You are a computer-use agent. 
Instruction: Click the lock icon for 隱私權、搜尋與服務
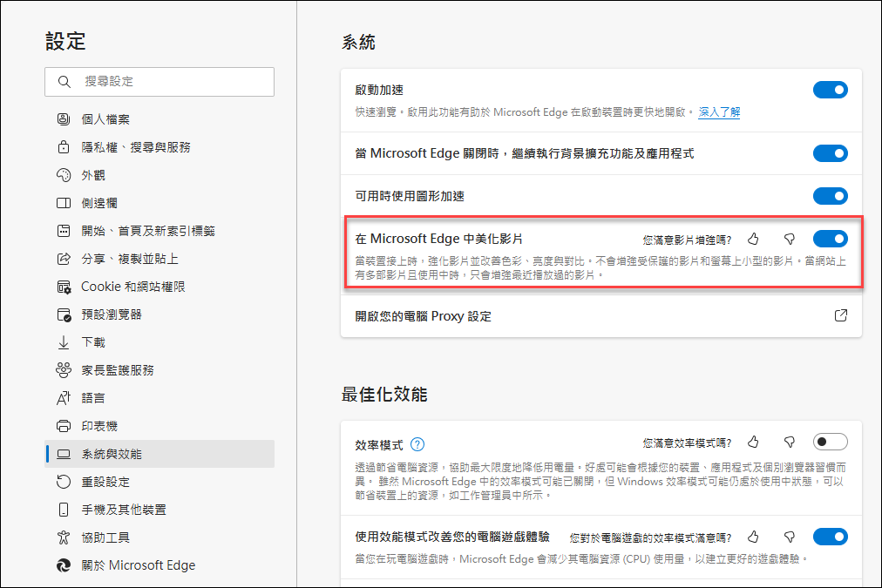tap(64, 147)
